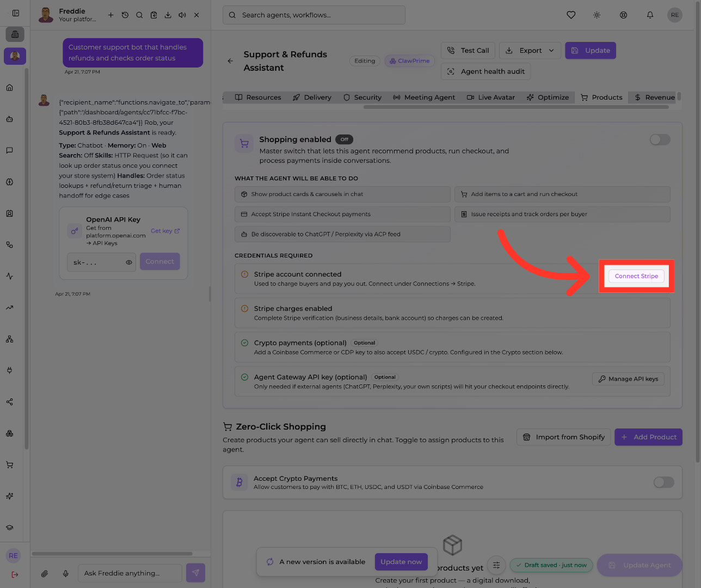Toggle Freddie voice speaker icon
The height and width of the screenshot is (588, 701).
[182, 15]
